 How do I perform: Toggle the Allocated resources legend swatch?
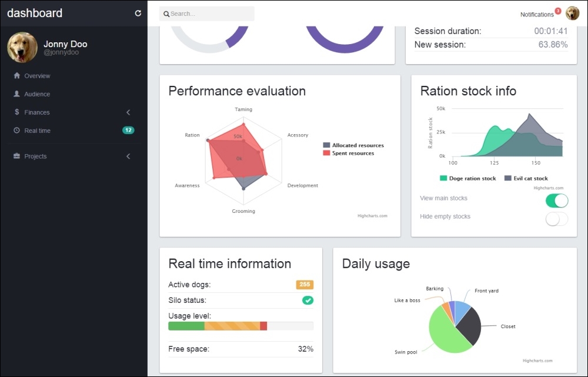point(326,145)
